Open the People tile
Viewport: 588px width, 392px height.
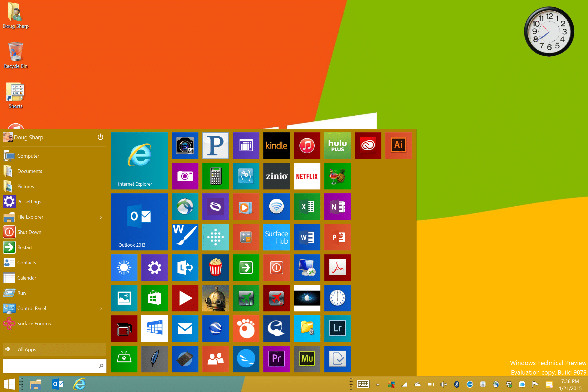pyautogui.click(x=215, y=359)
